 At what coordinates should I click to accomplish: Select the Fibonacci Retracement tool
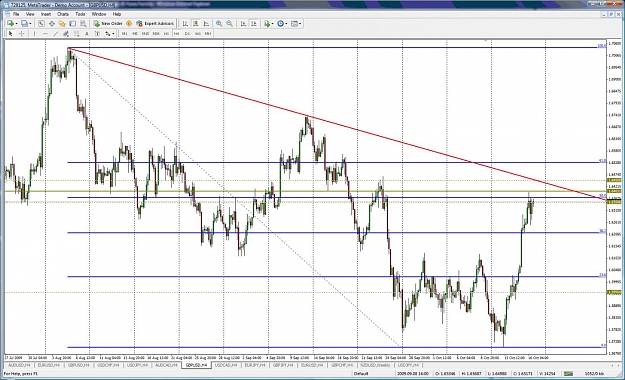click(x=76, y=33)
